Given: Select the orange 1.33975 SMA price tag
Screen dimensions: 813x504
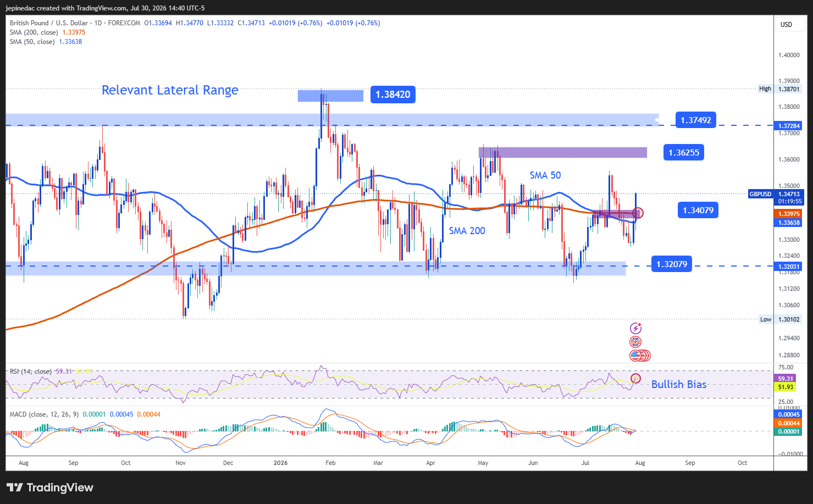Looking at the screenshot, I should 788,214.
